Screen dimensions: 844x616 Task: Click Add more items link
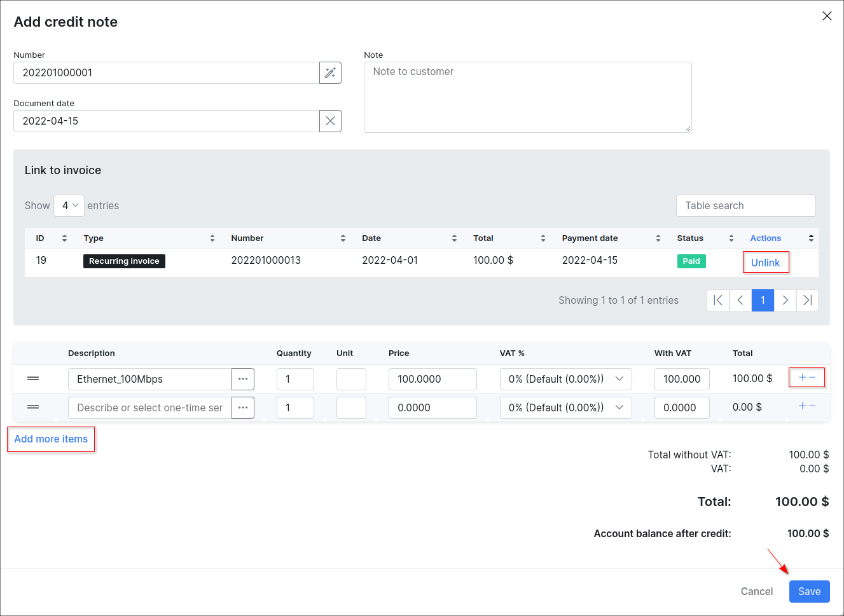(51, 439)
